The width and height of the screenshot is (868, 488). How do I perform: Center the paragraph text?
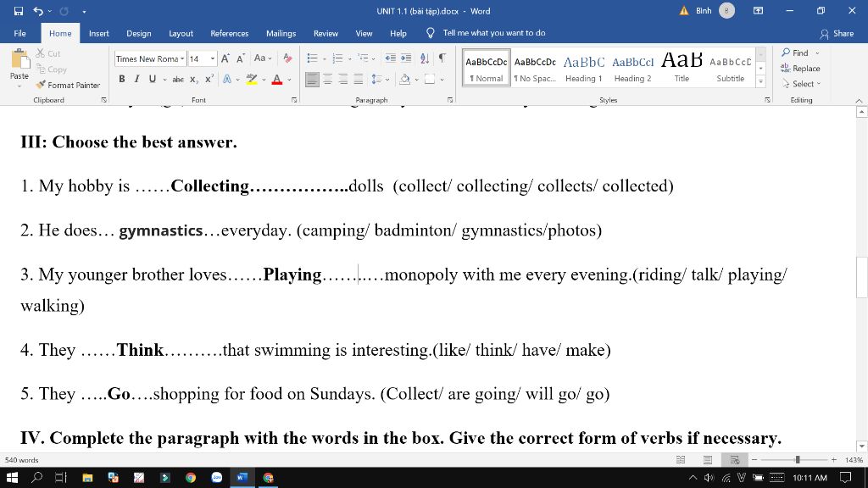(x=328, y=80)
